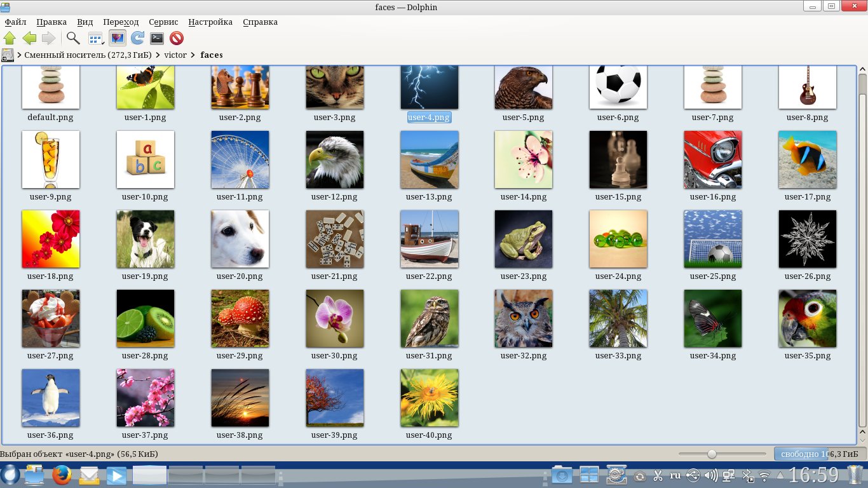868x488 pixels.
Task: Switch the ru keyboard layout indicator
Action: click(x=675, y=475)
